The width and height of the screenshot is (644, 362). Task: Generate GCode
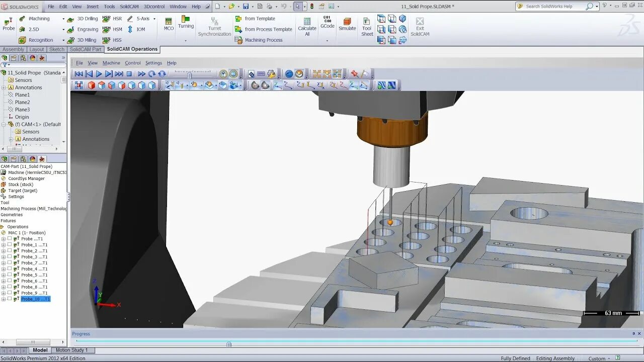tap(328, 23)
